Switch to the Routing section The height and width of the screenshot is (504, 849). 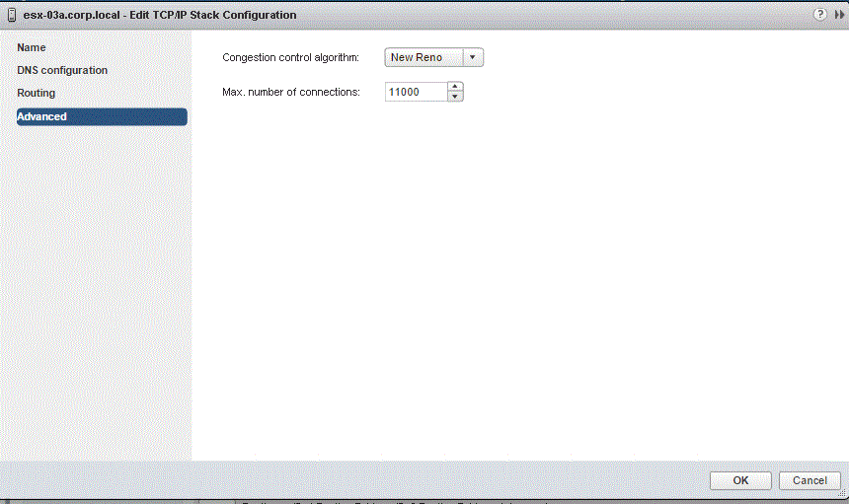click(37, 93)
